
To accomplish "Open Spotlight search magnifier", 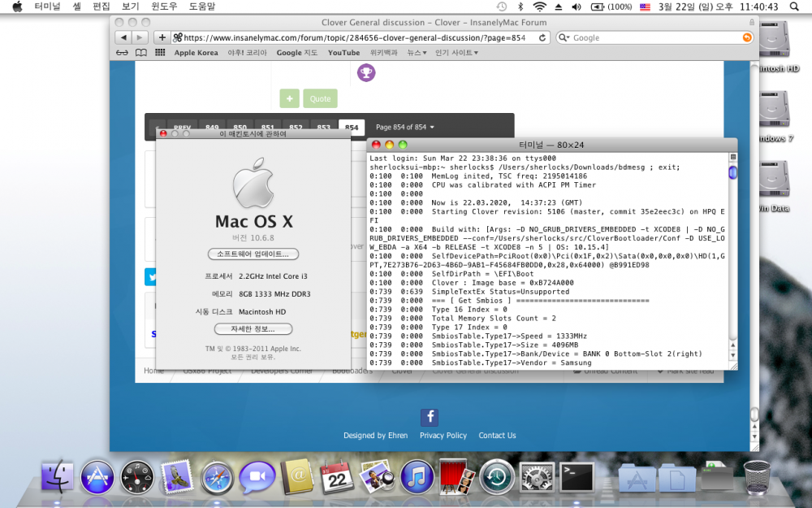I will 794,7.
